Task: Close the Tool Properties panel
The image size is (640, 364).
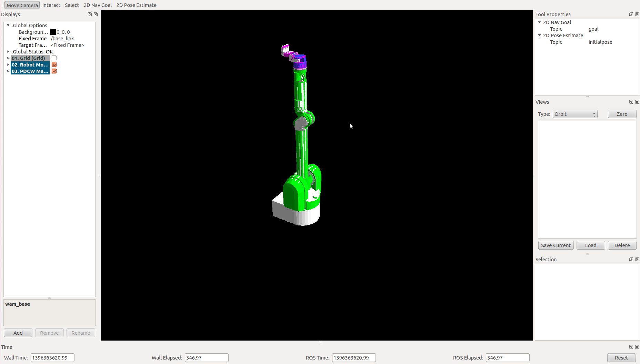Action: pyautogui.click(x=637, y=14)
